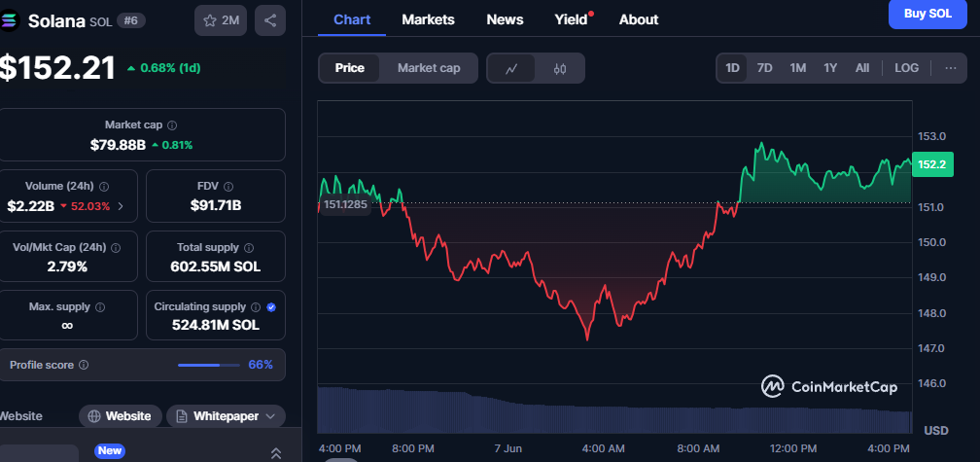Show Market cap info icon
Viewport: 980px width, 462px height.
point(172,125)
